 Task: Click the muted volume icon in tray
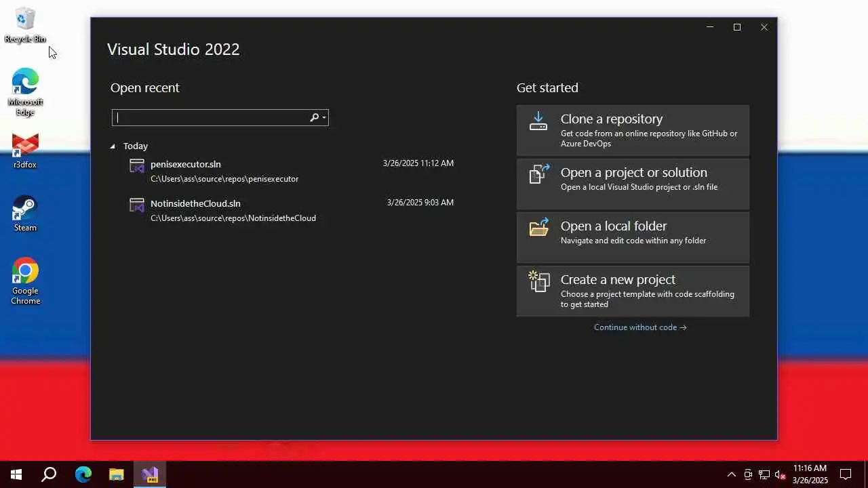click(780, 474)
